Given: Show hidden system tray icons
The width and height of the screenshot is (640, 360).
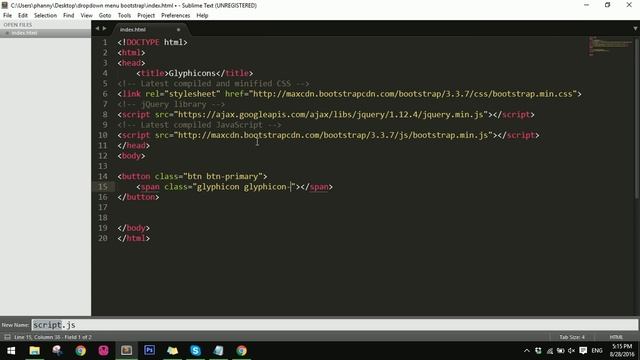Looking at the screenshot, I should point(527,351).
